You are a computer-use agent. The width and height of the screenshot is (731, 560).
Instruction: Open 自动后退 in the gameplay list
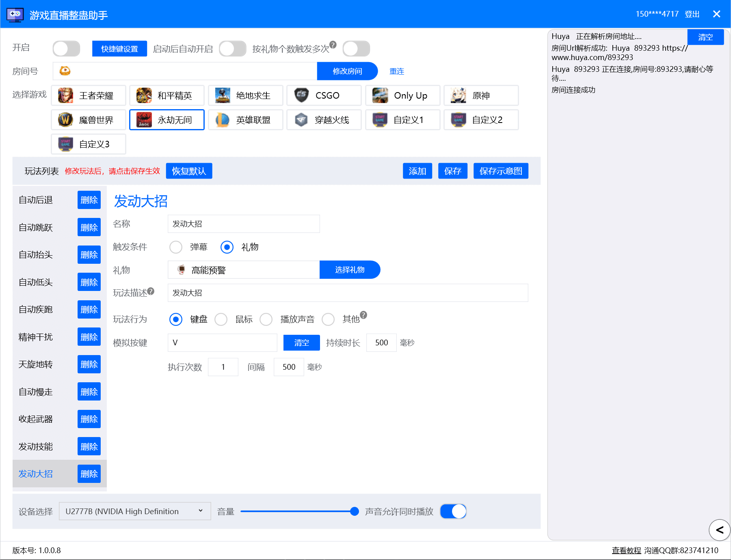pos(36,200)
